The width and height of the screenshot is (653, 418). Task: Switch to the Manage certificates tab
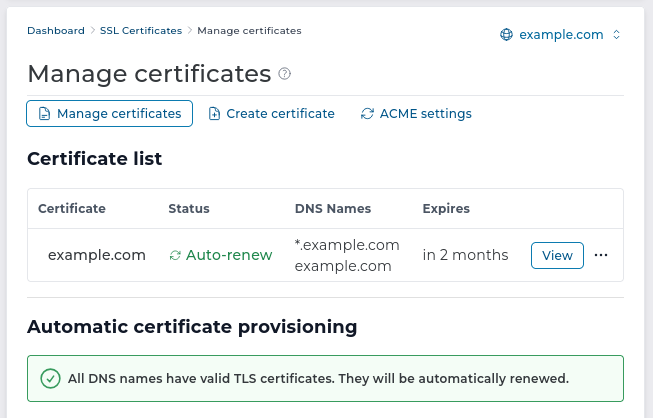[x=110, y=113]
